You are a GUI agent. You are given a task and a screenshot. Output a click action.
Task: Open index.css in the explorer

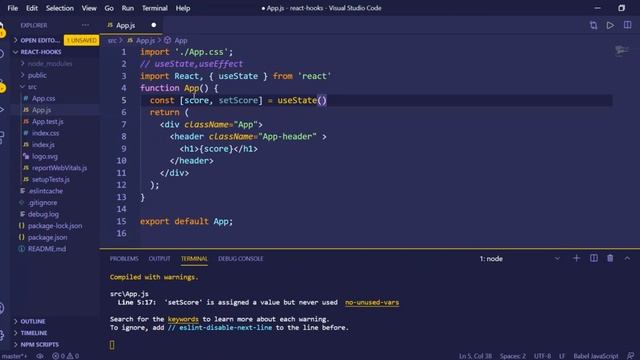tap(45, 133)
